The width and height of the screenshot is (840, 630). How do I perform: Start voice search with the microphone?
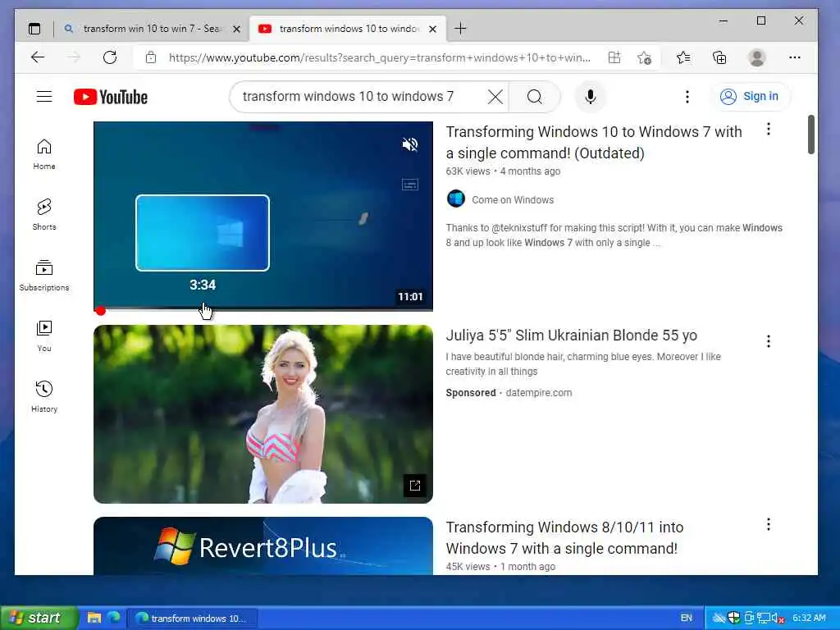[591, 97]
